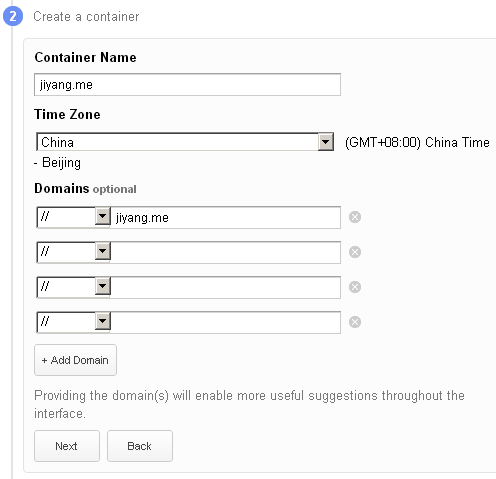Expand second domain row protocol dropdown

(x=73, y=252)
